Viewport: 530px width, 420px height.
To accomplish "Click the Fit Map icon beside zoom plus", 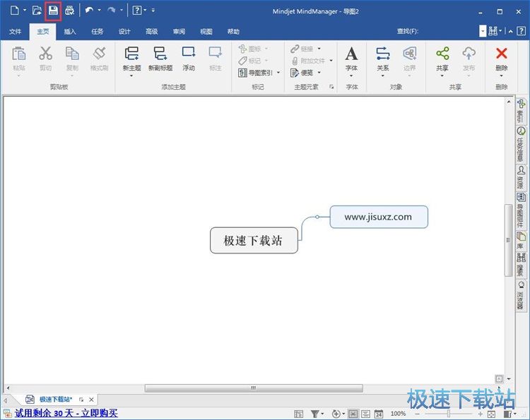I will [491, 414].
